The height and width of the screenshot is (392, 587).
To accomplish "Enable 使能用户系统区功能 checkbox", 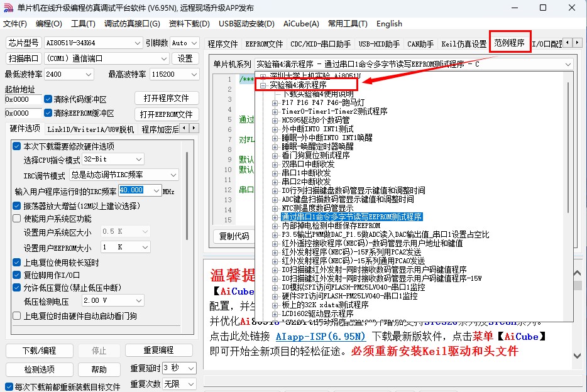I will coord(16,218).
